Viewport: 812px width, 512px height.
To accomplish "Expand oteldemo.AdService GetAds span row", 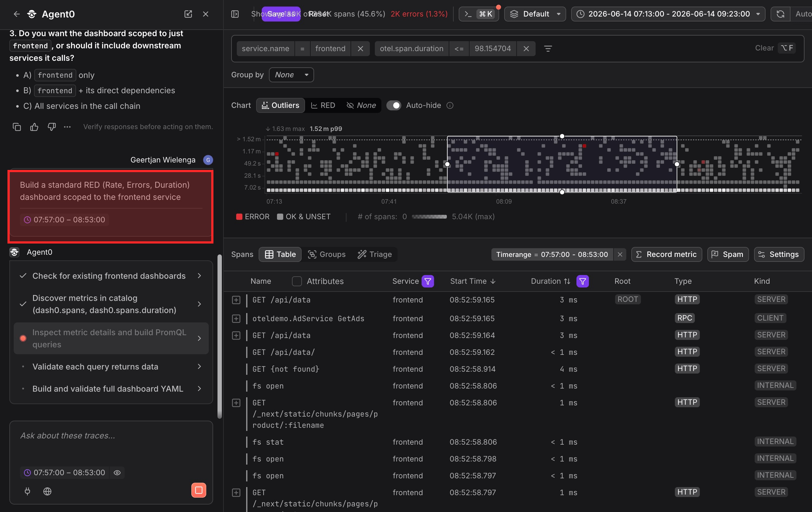I will click(236, 319).
